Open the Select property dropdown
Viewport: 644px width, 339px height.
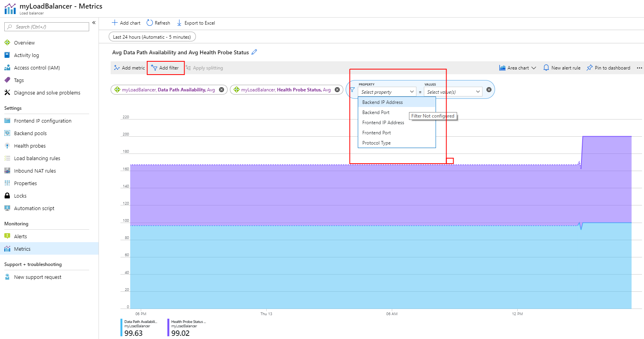(387, 92)
